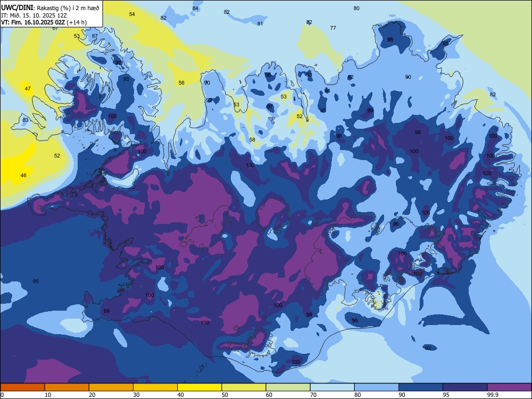
Task: Click the 'UWC/DINI' title text
Action: tap(17, 8)
